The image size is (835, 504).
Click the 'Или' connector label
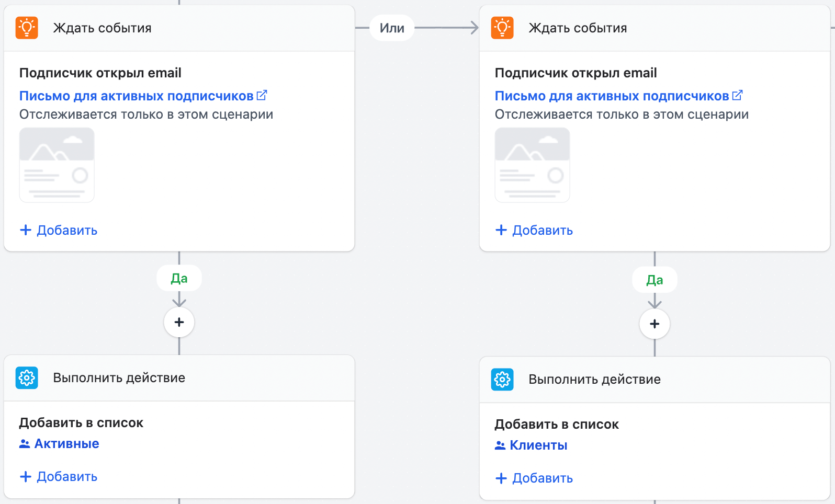pos(392,28)
